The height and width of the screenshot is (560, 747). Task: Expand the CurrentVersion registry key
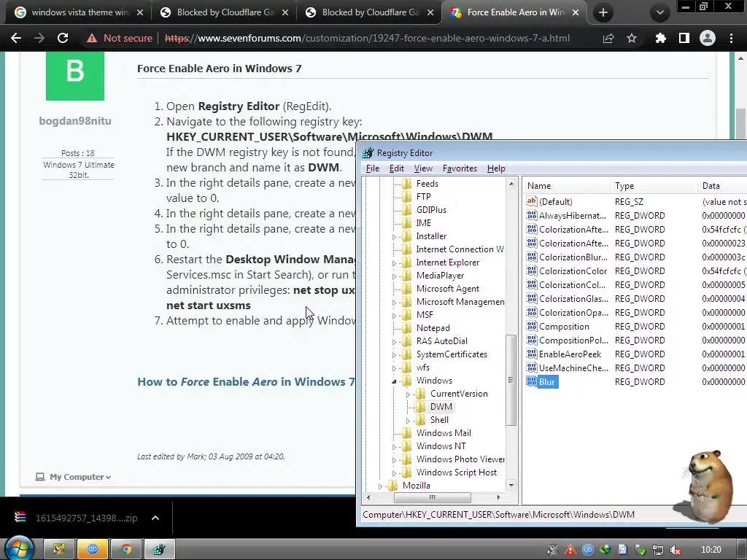tap(409, 394)
